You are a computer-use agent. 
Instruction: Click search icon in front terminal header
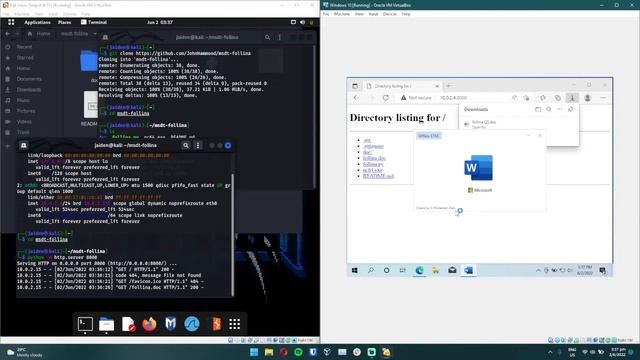point(186,145)
